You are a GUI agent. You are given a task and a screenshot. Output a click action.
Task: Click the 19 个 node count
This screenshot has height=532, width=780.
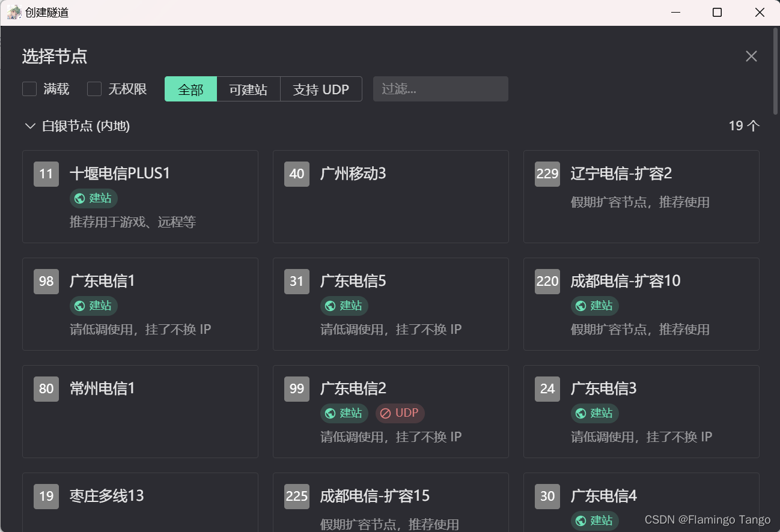(744, 126)
